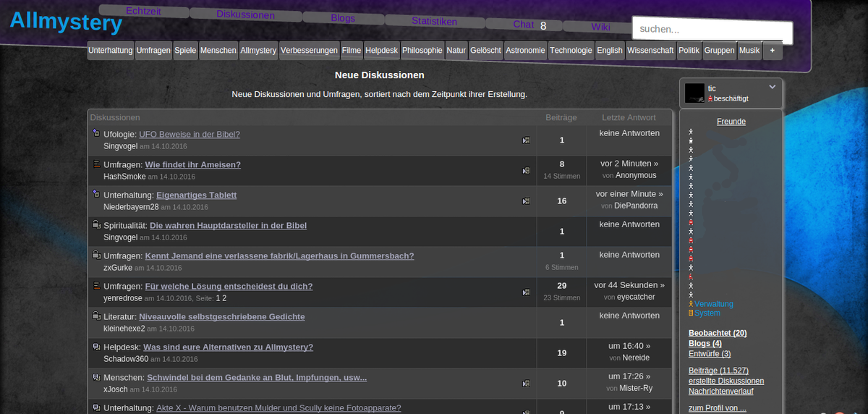Click the Verwaltung friend icon
Image resolution: width=868 pixels, height=414 pixels.
pyautogui.click(x=691, y=304)
